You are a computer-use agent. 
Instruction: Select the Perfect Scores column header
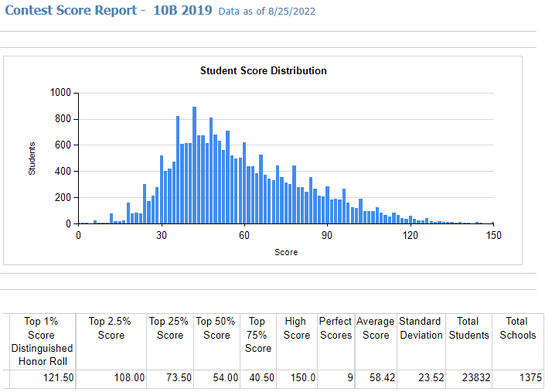tap(335, 328)
